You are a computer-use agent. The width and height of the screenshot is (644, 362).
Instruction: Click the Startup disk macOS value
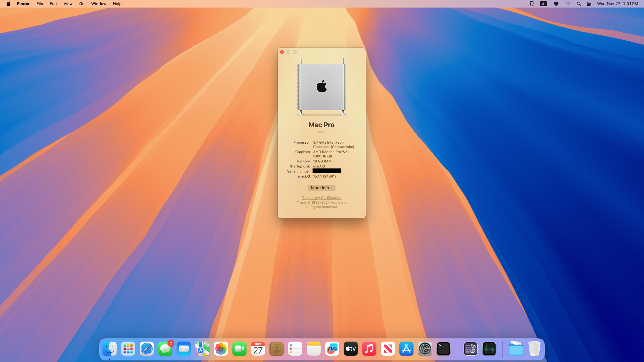[319, 166]
